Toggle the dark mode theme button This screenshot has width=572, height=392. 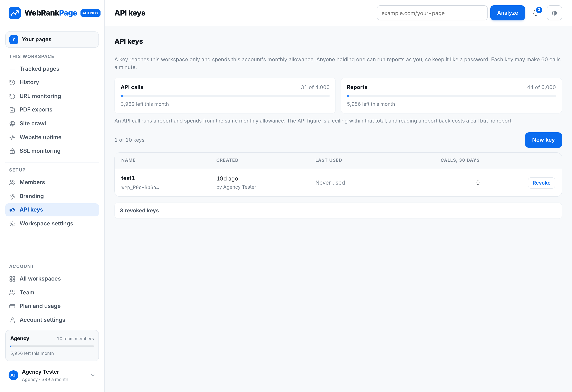pyautogui.click(x=554, y=13)
